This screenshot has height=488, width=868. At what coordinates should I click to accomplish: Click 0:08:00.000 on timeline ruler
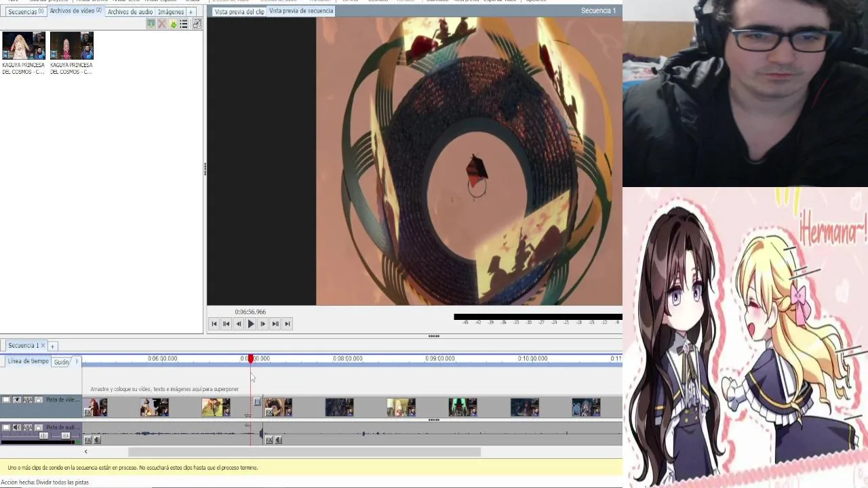(x=347, y=359)
